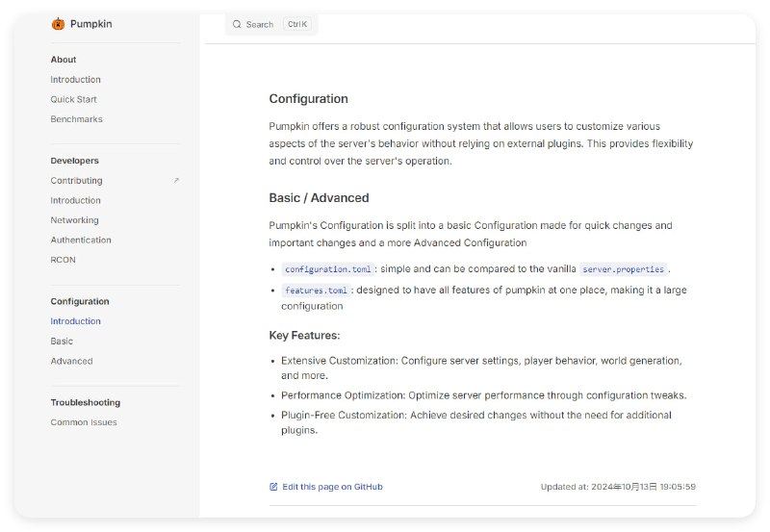Open Contributing in Developers section
The image size is (770, 532).
76,181
